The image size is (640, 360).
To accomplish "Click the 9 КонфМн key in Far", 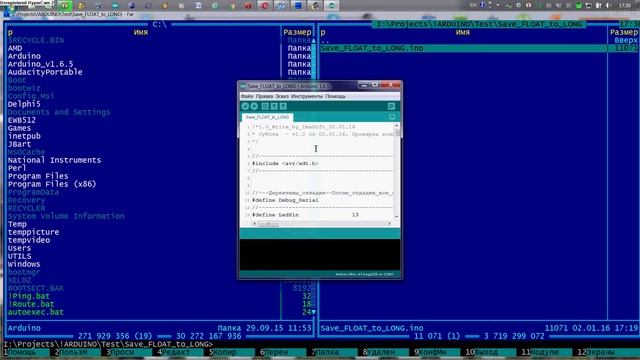I will (435, 352).
